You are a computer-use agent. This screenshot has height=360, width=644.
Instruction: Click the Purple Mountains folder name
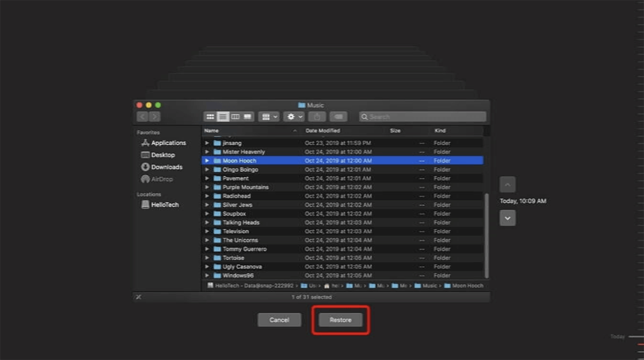[245, 187]
